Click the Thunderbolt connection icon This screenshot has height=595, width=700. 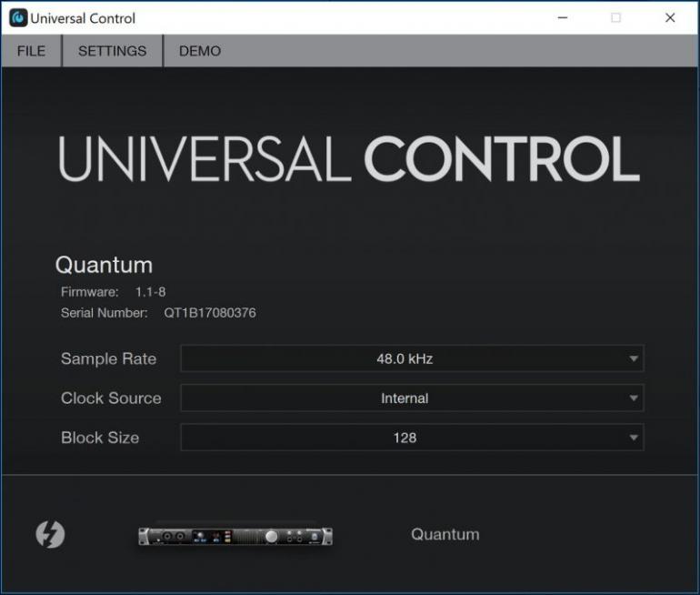50,534
